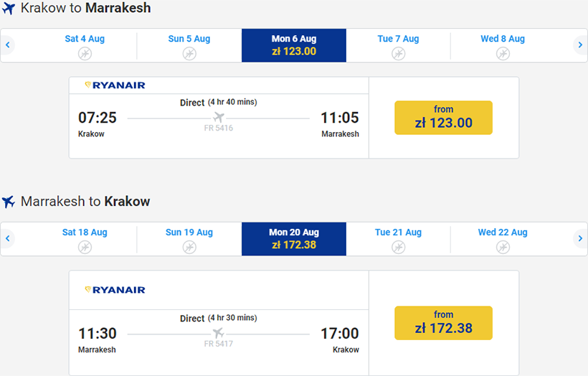Click the Ryanair logo on outbound flight
The height and width of the screenshot is (376, 588).
tap(115, 85)
